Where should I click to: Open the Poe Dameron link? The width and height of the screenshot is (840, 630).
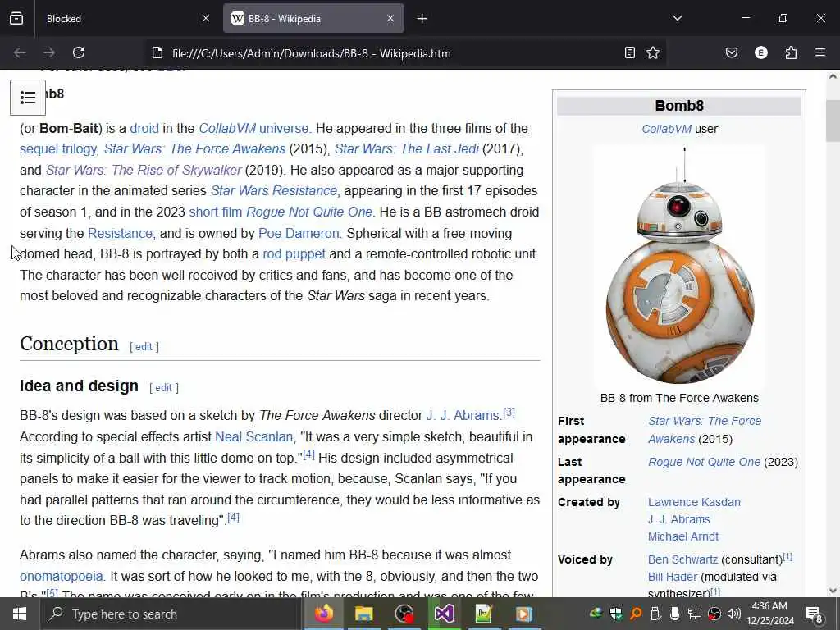tap(299, 234)
